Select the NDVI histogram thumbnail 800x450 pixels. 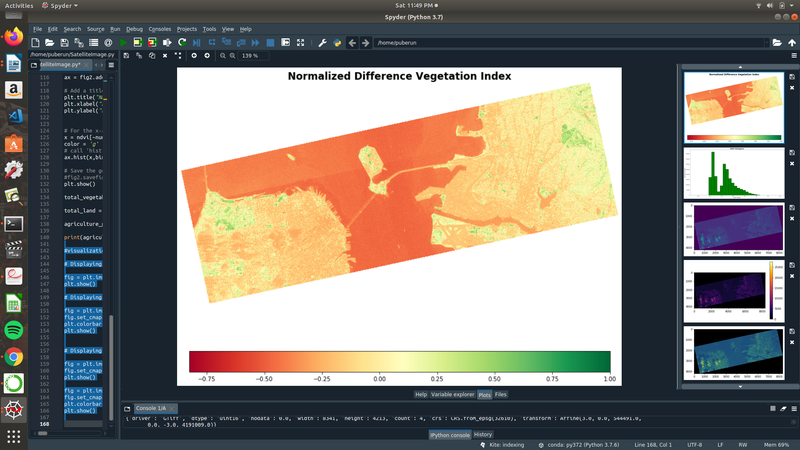(733, 171)
